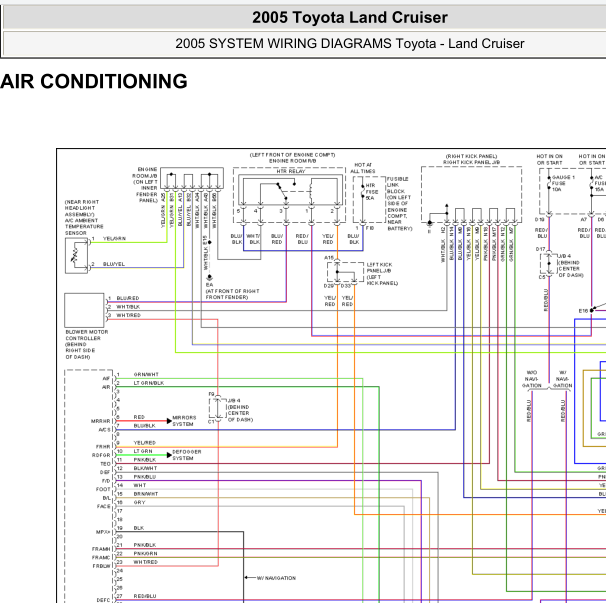Click the "F9" connector label above J/B 4

pos(211,394)
